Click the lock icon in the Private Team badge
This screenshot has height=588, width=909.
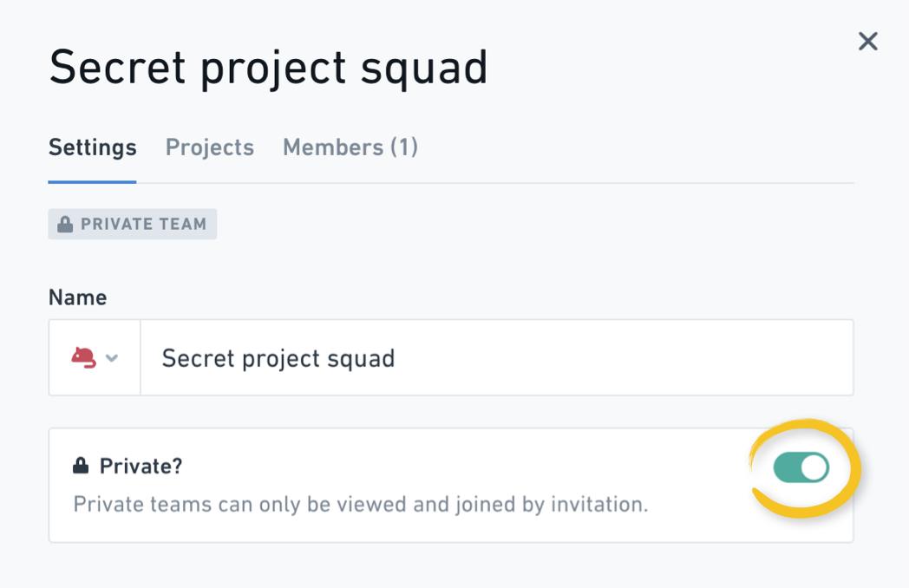pyautogui.click(x=65, y=224)
